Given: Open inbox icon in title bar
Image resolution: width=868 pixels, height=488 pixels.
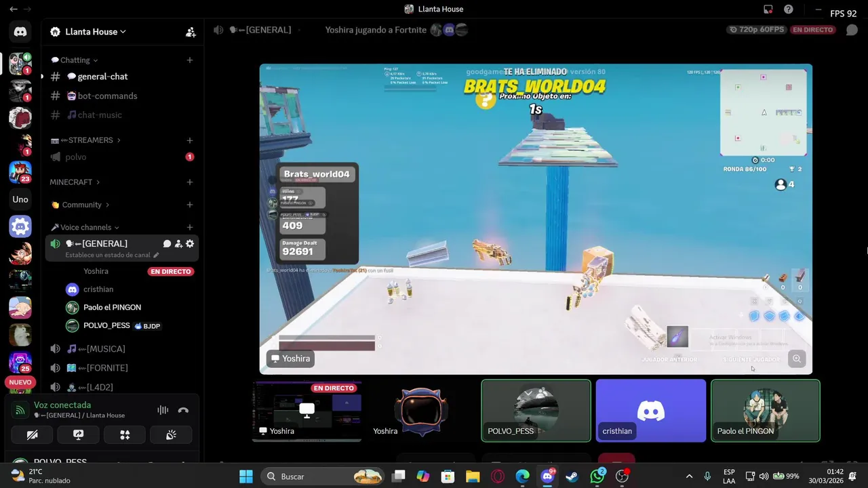Looking at the screenshot, I should [x=768, y=9].
